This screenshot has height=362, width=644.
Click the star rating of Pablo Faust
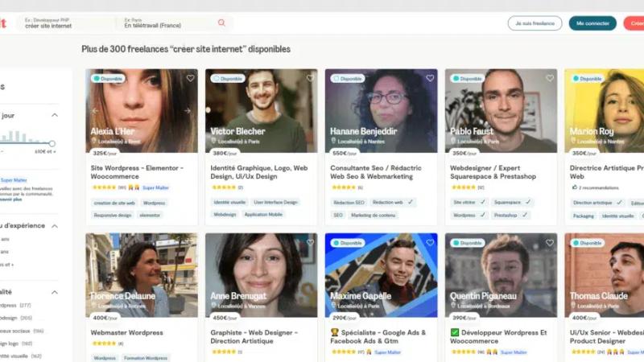coord(464,187)
